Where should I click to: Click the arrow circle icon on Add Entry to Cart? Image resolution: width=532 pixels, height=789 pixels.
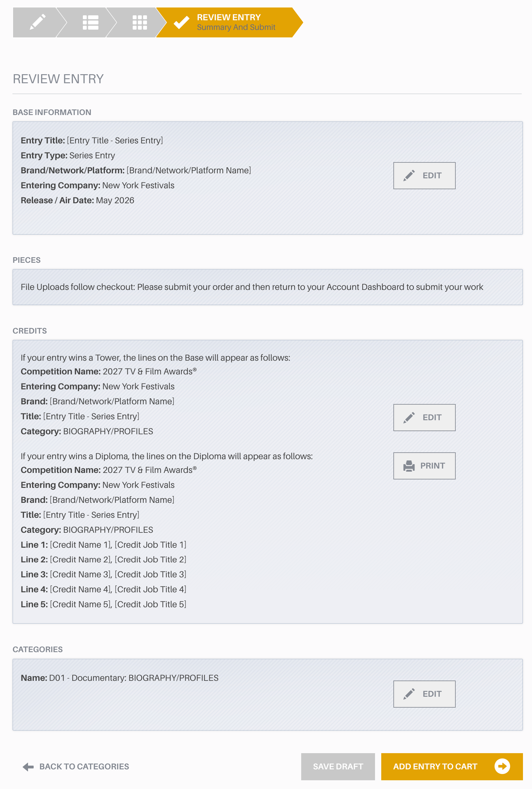502,766
